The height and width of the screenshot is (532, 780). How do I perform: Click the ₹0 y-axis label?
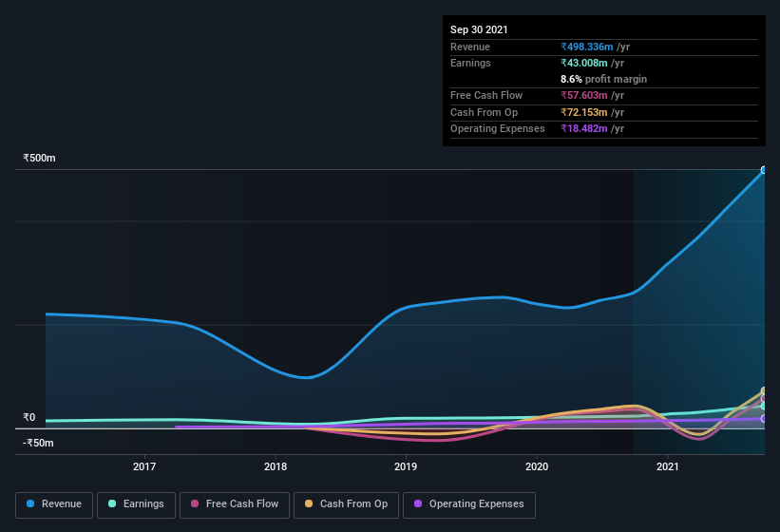click(29, 417)
